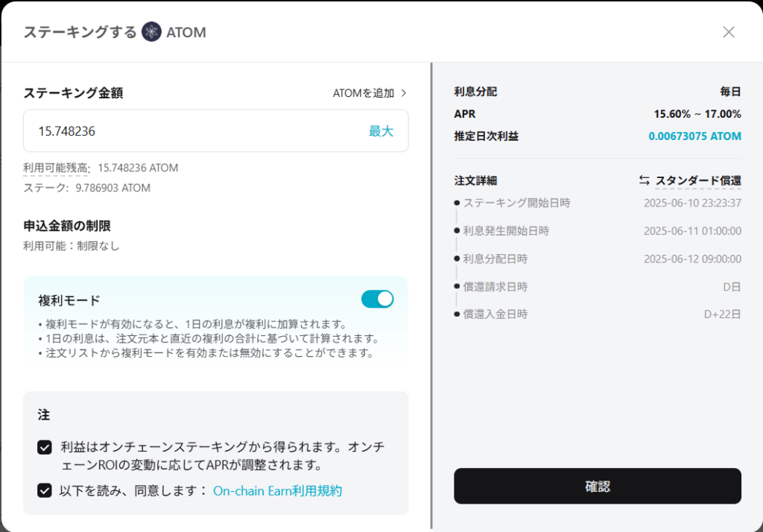Click the 2025-06-12 09:00:00 distribution time
Screen dimensions: 763x532
(692, 259)
